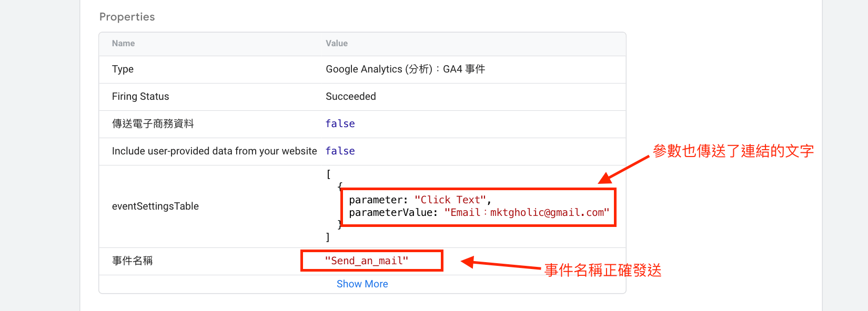
Task: Click the Type row label
Action: point(123,69)
